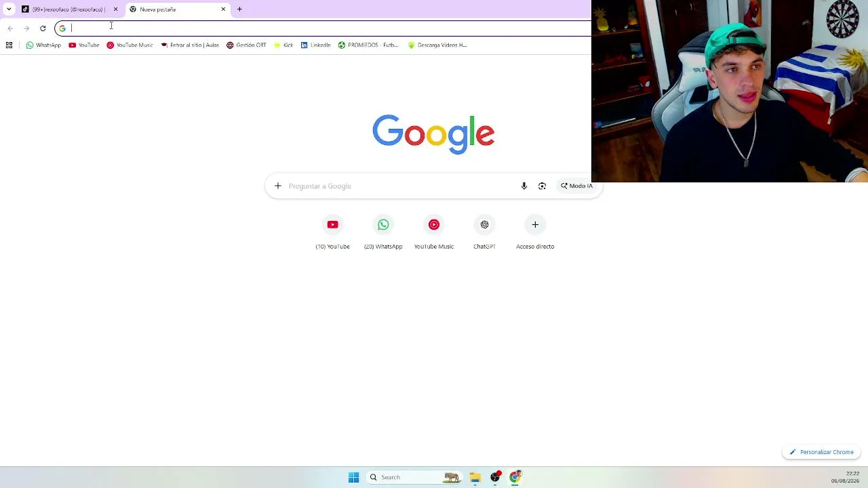Image resolution: width=868 pixels, height=488 pixels.
Task: Go forward to the next page
Action: pyautogui.click(x=26, y=28)
